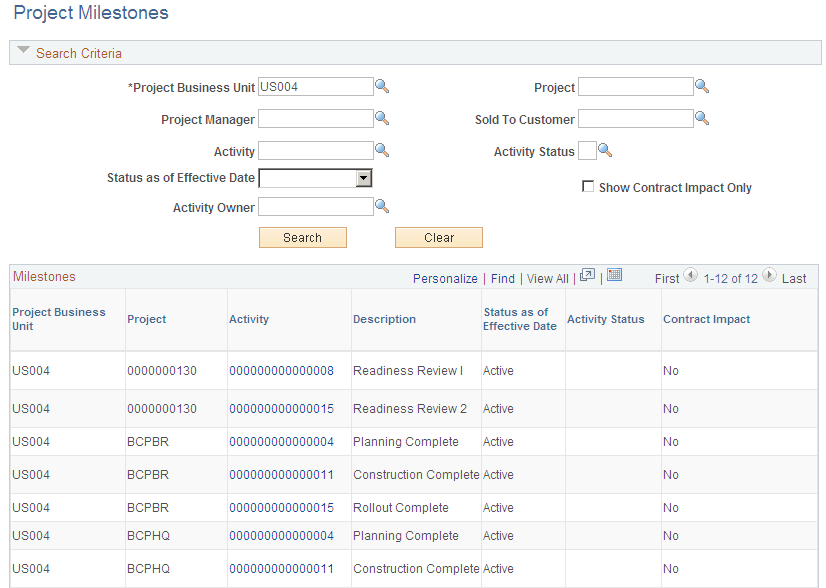Open the Status as of Effective Date dropdown
The width and height of the screenshot is (826, 588).
click(x=365, y=177)
